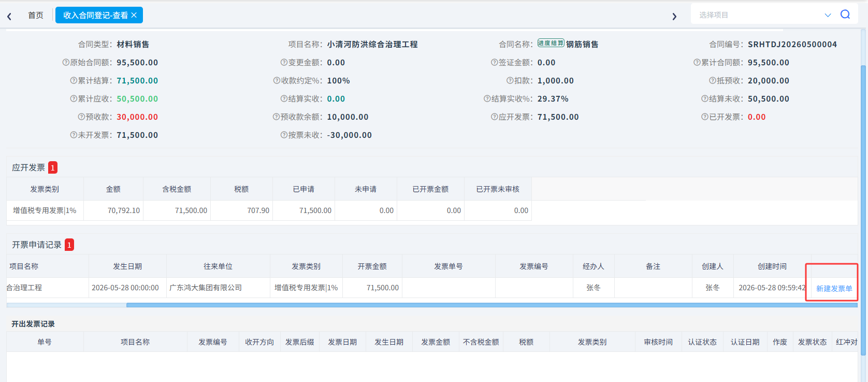The image size is (868, 382).
Task: Click the 新建发票单 link
Action: (834, 289)
